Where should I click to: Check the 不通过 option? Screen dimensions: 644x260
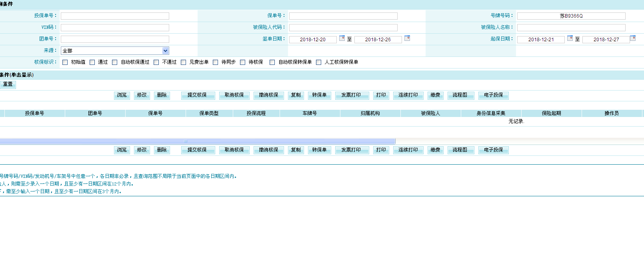(x=156, y=62)
